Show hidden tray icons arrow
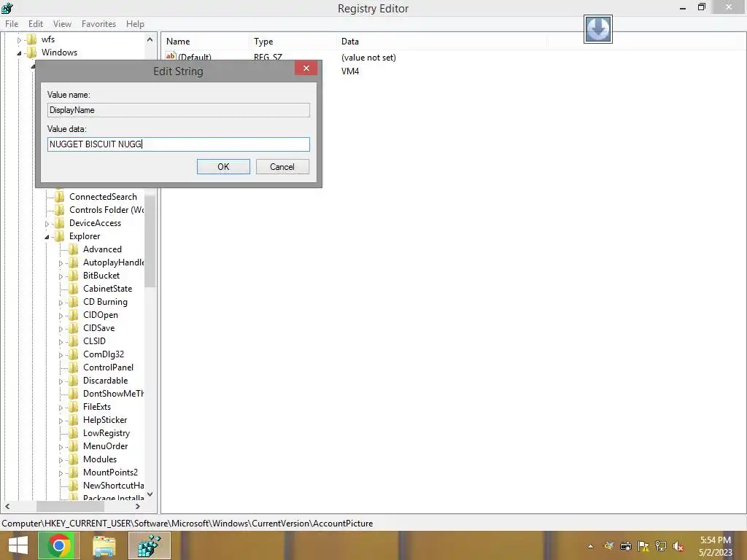Viewport: 747px width, 560px height. pos(590,546)
